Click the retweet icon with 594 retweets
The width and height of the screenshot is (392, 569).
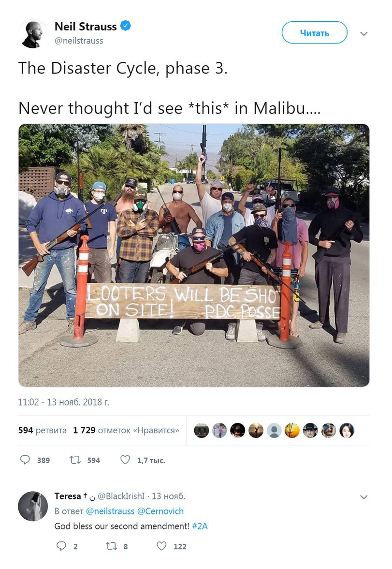coord(75,460)
